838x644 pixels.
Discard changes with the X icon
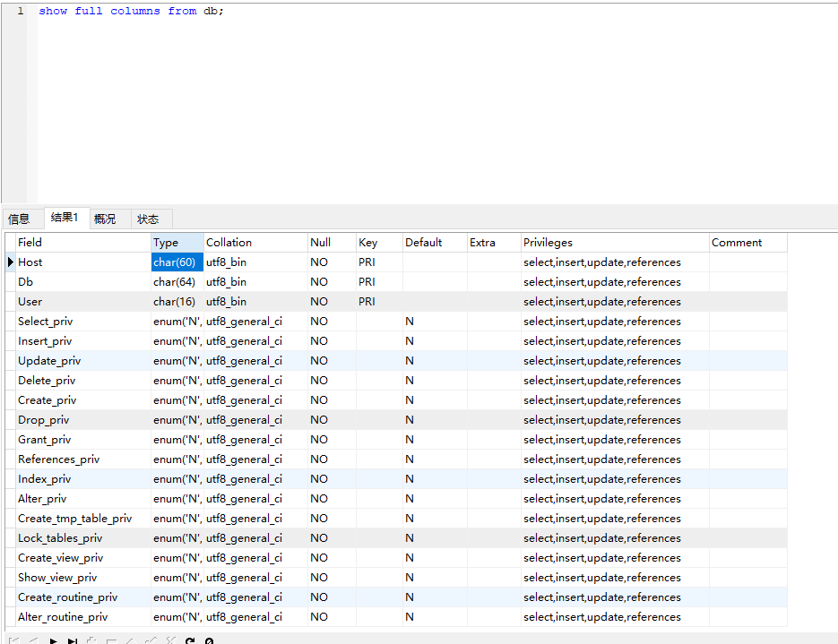(170, 640)
